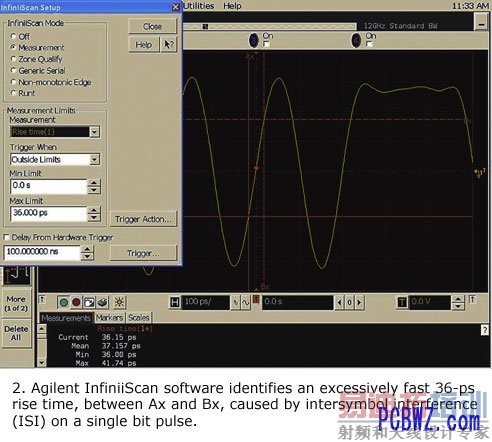Increase the Max Limit value
The height and width of the screenshot is (442, 492).
[x=94, y=210]
